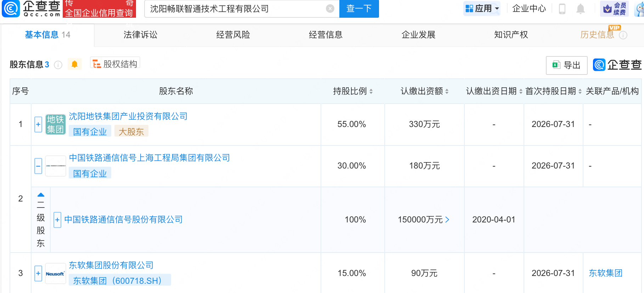The height and width of the screenshot is (293, 644).
Task: Click 国有企业 tag under 上海工程局集团
Action: [x=90, y=173]
